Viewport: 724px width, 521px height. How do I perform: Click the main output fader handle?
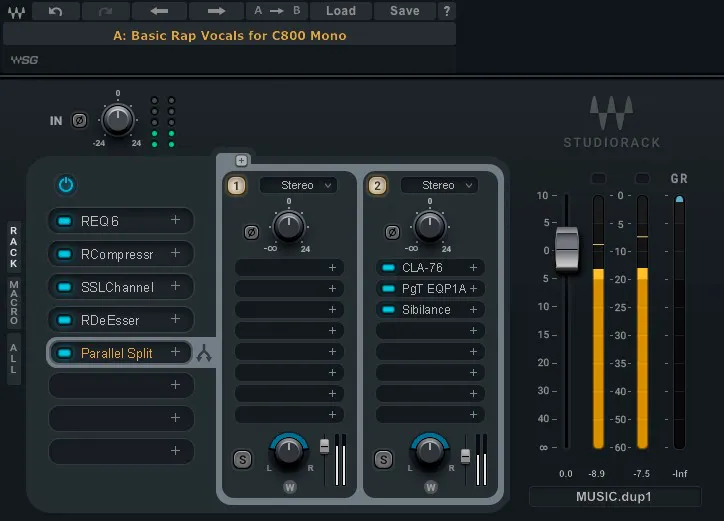567,248
